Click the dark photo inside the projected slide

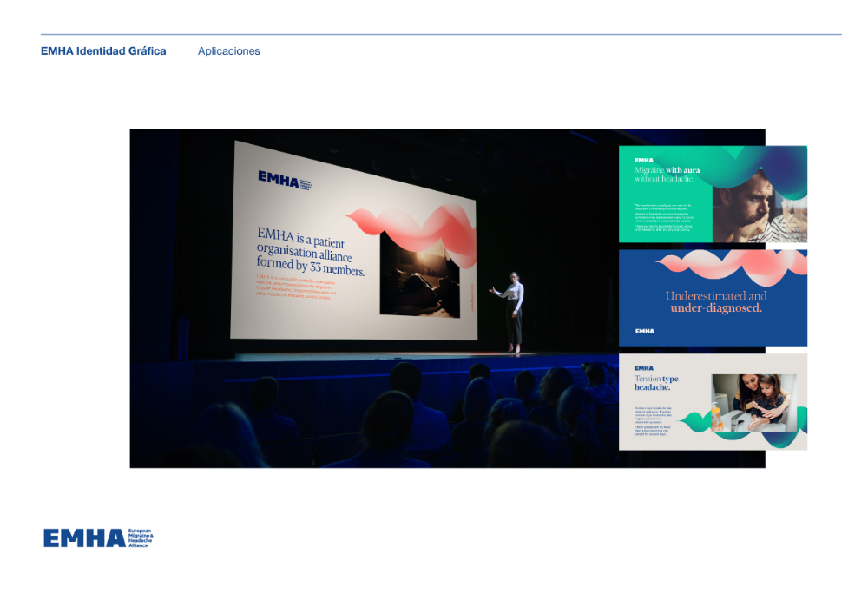coord(419,277)
